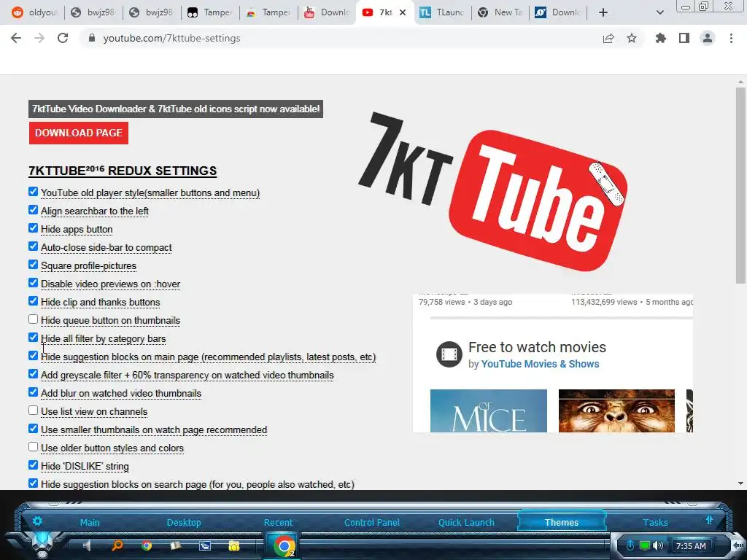Image resolution: width=747 pixels, height=560 pixels.
Task: Switch to the oldyou browser tab
Action: click(34, 12)
